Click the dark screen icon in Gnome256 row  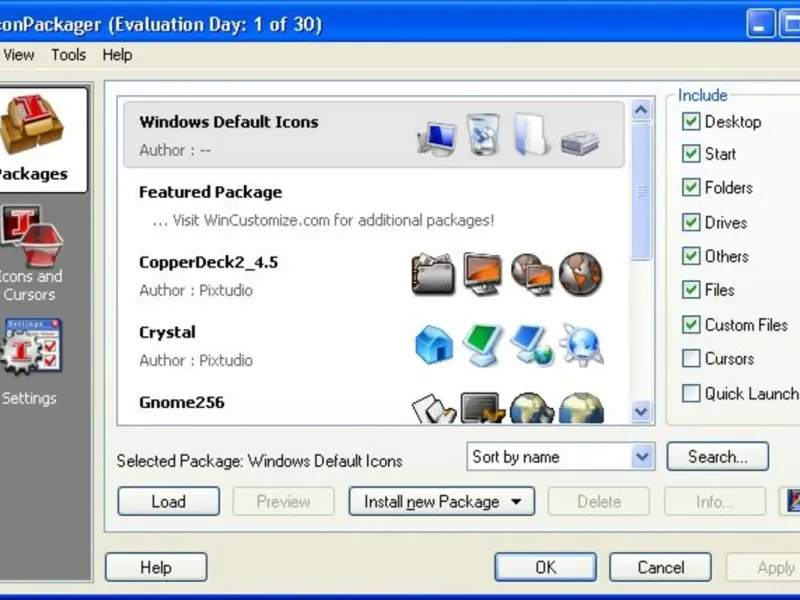pos(482,408)
